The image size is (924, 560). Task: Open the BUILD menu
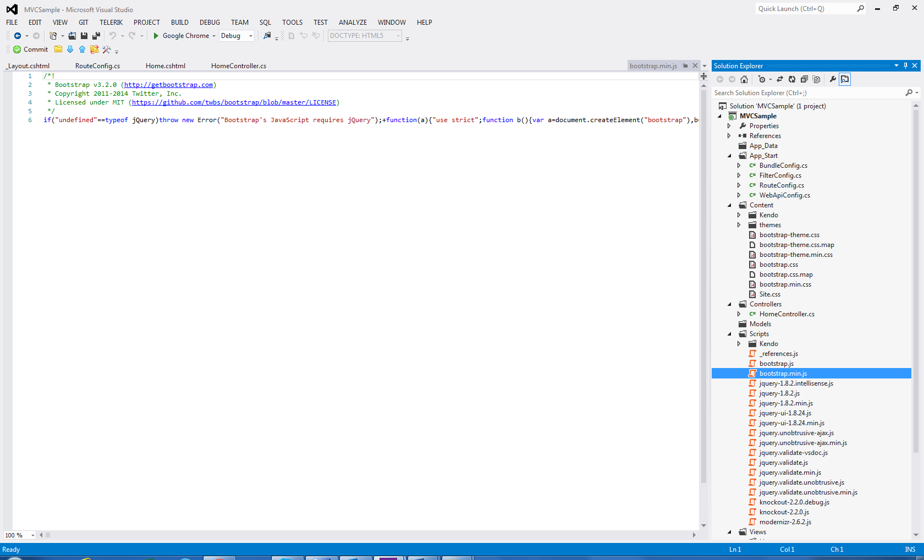click(x=179, y=23)
